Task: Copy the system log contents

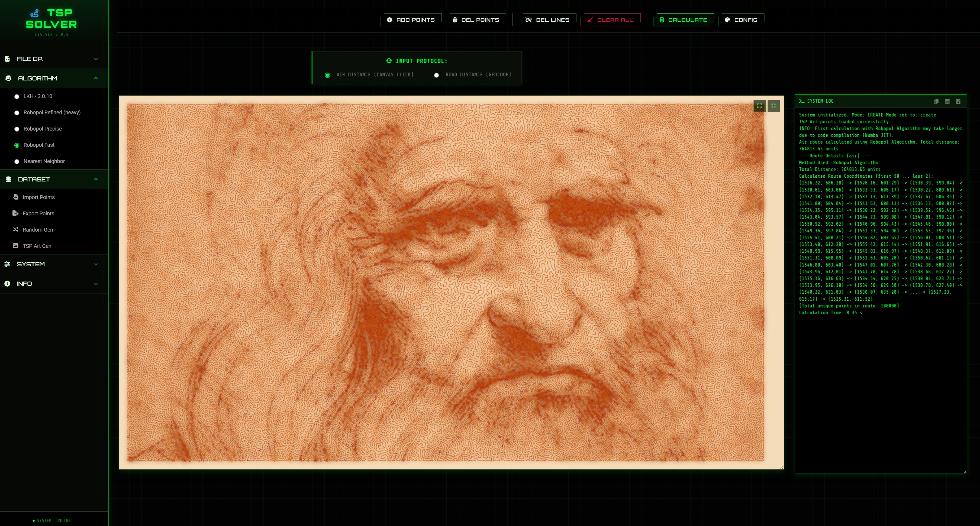Action: [x=936, y=101]
